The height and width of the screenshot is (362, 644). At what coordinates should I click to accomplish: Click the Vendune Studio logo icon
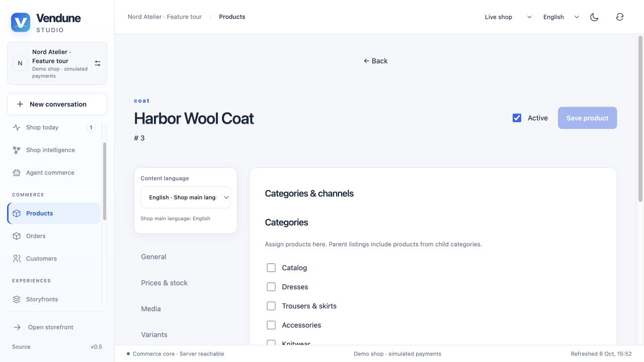click(x=21, y=23)
